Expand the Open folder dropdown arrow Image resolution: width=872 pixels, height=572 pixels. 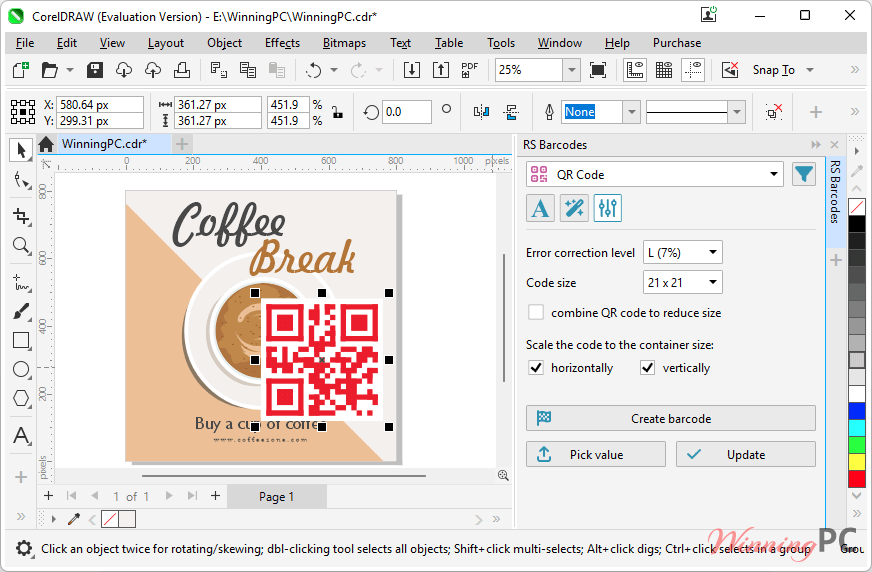point(70,70)
